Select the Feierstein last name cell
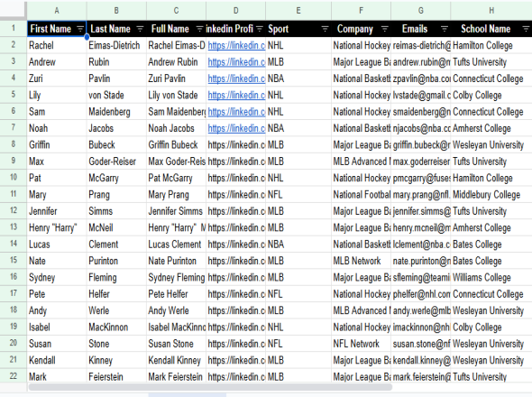The height and width of the screenshot is (397, 532). 116,376
